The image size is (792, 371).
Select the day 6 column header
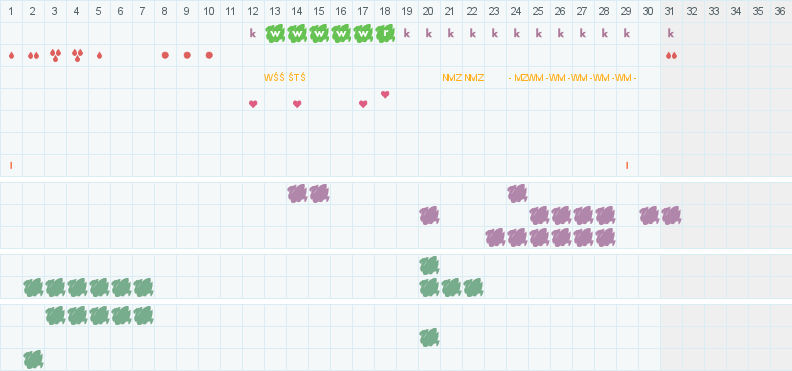[x=121, y=11]
